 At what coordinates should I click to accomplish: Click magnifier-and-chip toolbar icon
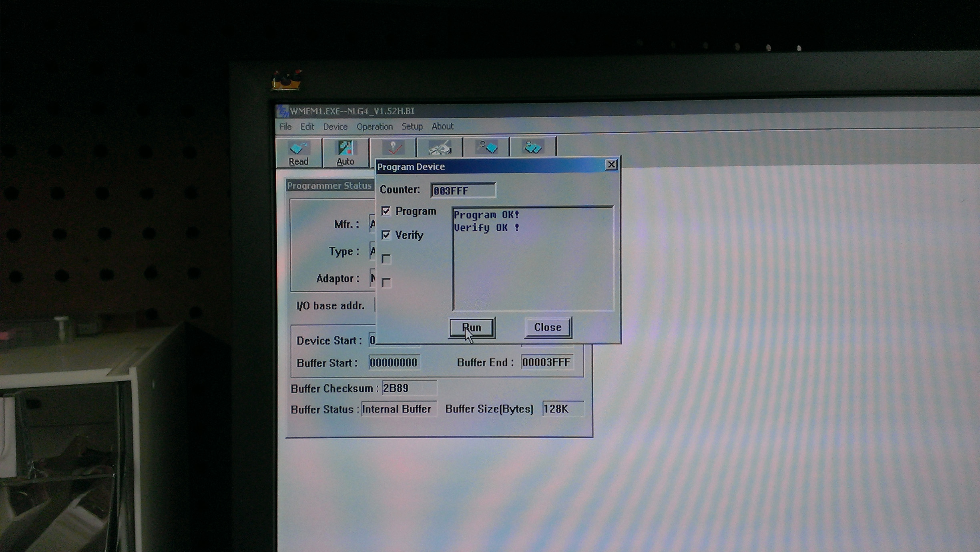[x=486, y=147]
